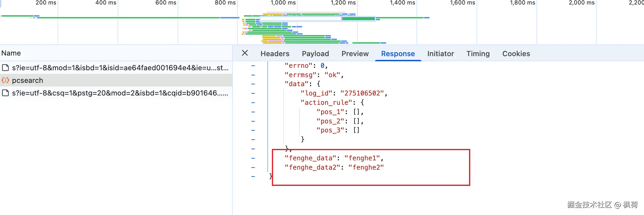This screenshot has width=644, height=215.
Task: Click the fold marker beside "pos_3"
Action: click(253, 130)
